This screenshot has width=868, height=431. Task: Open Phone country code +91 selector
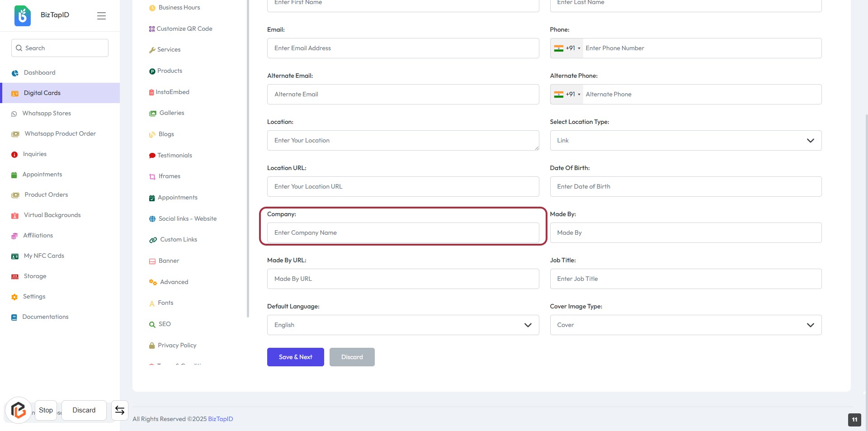[567, 48]
